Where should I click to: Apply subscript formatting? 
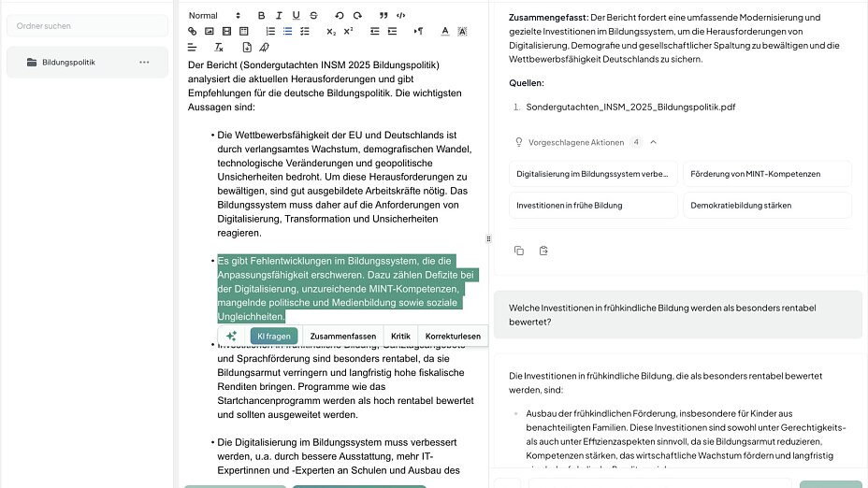coord(331,31)
